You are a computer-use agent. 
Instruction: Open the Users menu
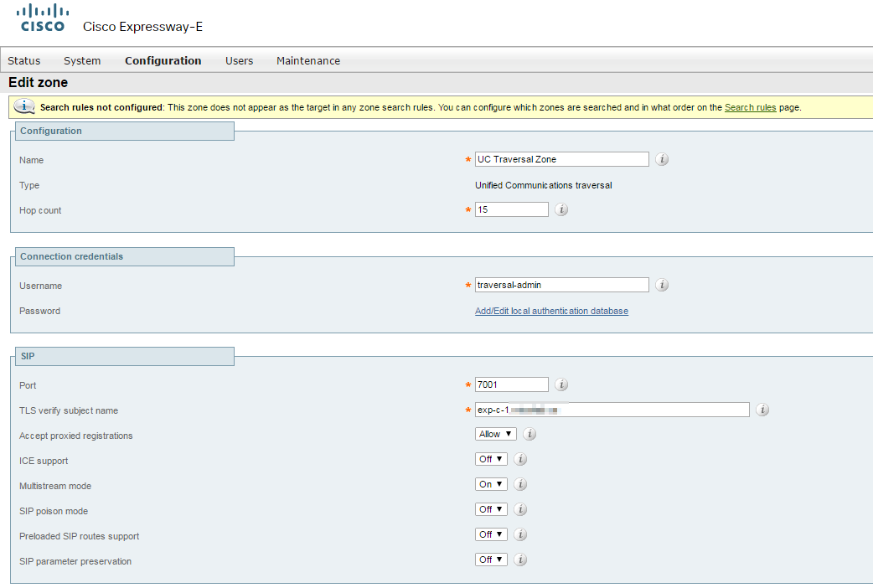pyautogui.click(x=239, y=60)
